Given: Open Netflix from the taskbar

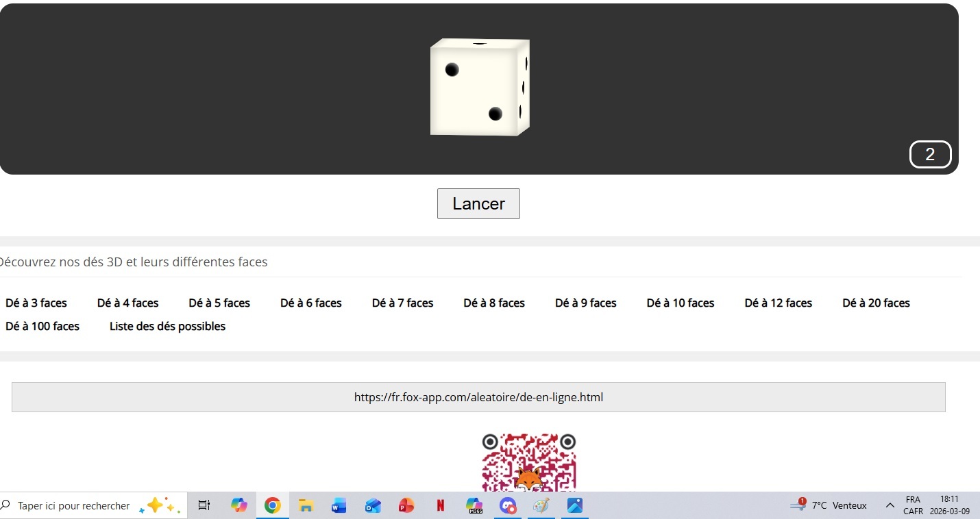Looking at the screenshot, I should point(440,505).
